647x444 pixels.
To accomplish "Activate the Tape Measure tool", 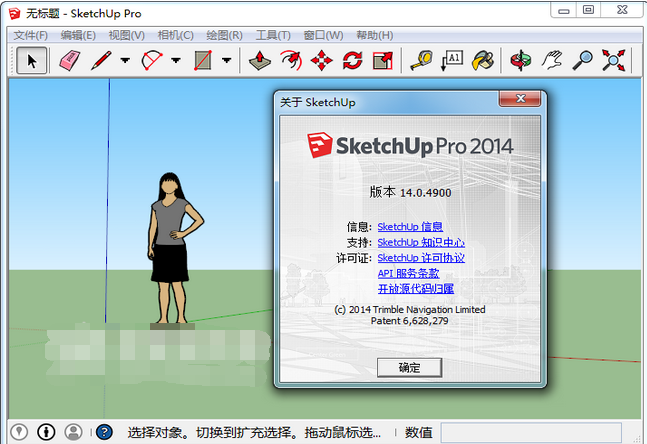I will tap(421, 60).
